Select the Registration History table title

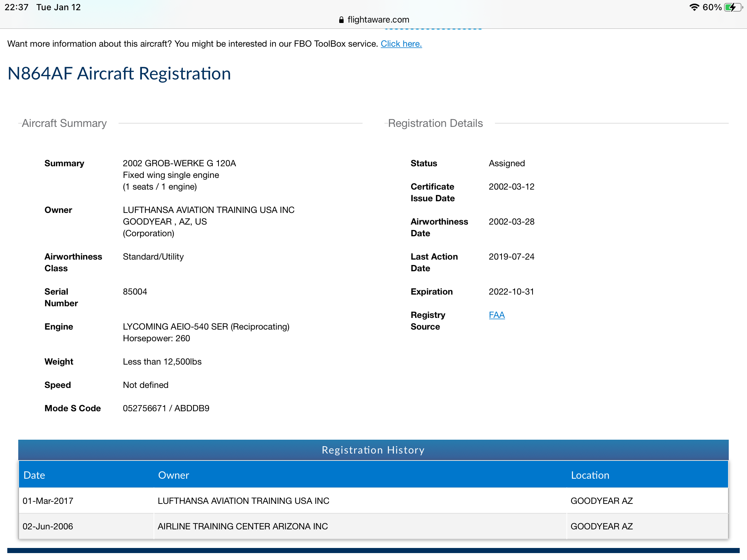pos(373,450)
